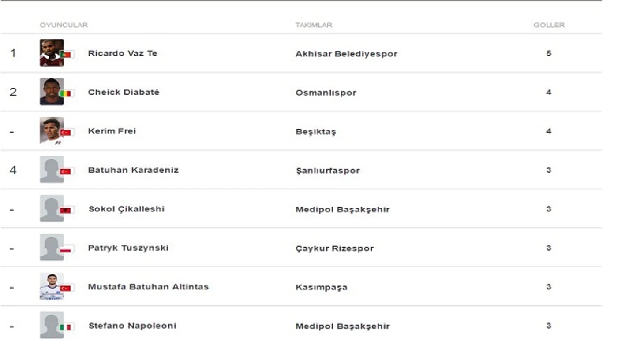Click Kerim Frei's player photo
The image size is (644, 341).
[x=51, y=130]
